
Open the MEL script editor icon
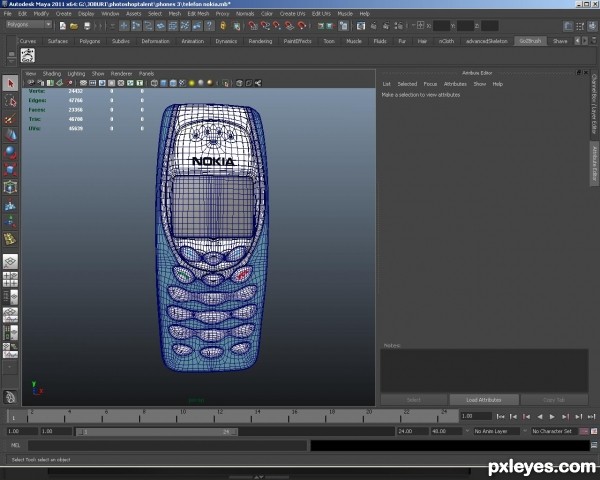pyautogui.click(x=594, y=445)
